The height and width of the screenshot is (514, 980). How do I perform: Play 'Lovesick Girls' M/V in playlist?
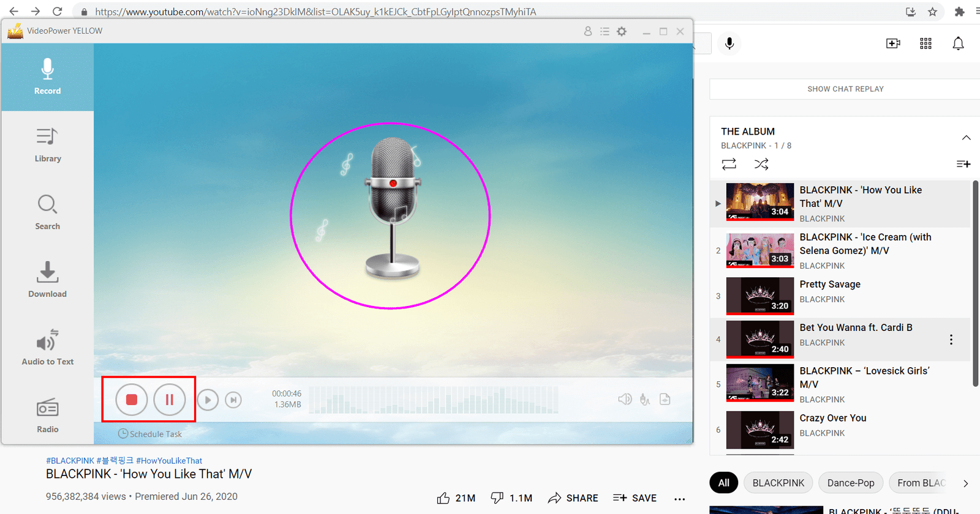point(840,384)
